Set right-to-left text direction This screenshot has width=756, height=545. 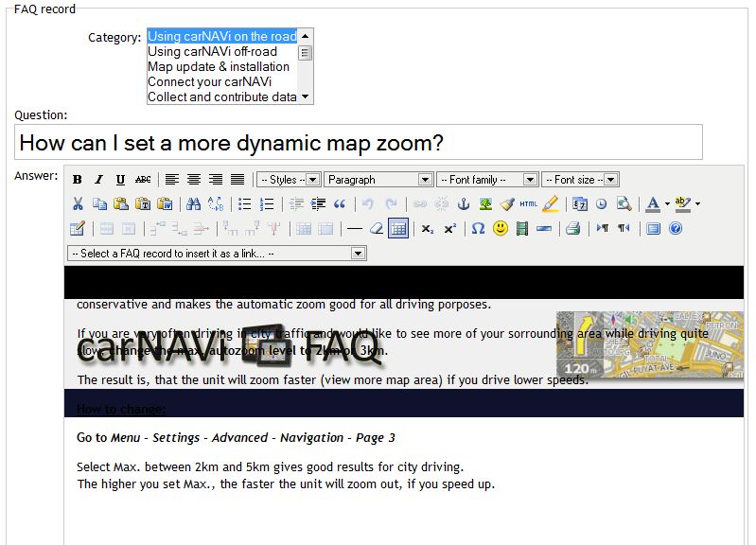[x=624, y=229]
